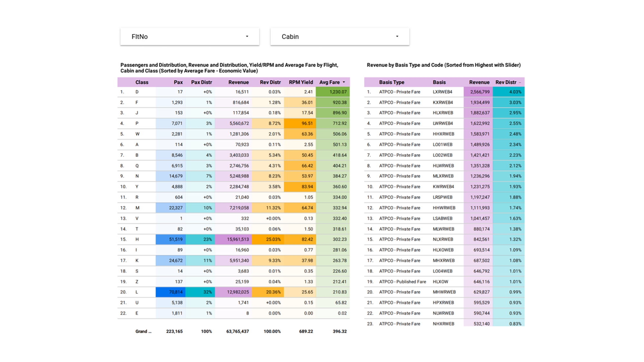Select basis code MHWRWEB
The height and width of the screenshot is (362, 644).
click(x=444, y=292)
